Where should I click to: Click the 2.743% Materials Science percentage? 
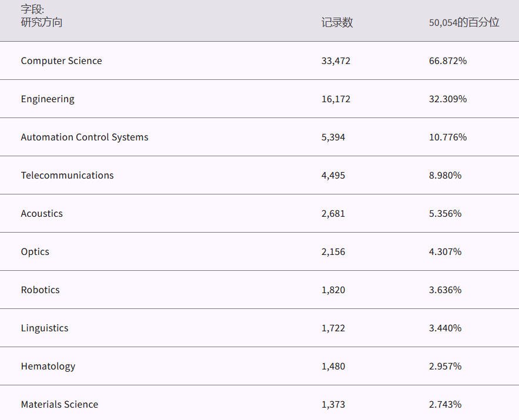point(445,405)
